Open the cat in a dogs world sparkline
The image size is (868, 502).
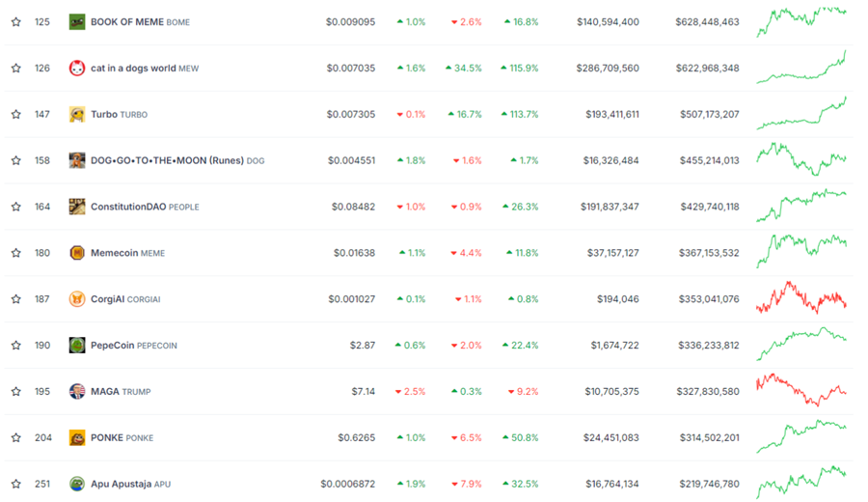(801, 70)
